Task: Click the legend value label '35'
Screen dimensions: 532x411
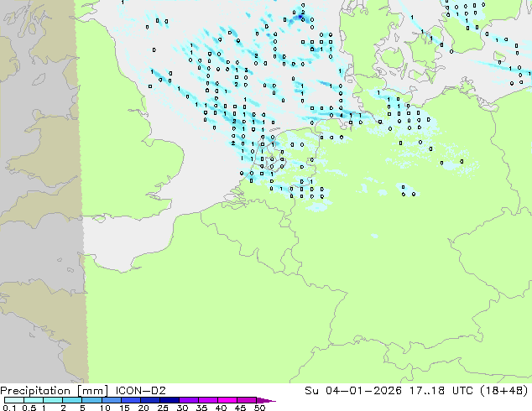Action: click(201, 408)
